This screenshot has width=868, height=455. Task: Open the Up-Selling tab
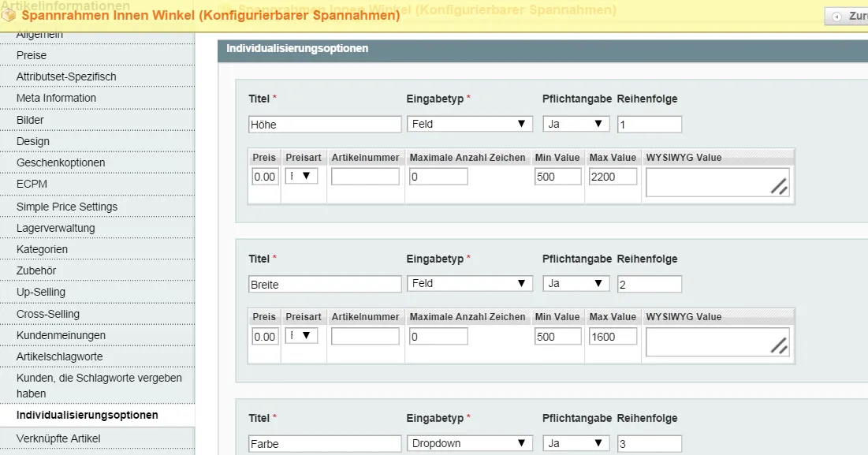tap(97, 293)
